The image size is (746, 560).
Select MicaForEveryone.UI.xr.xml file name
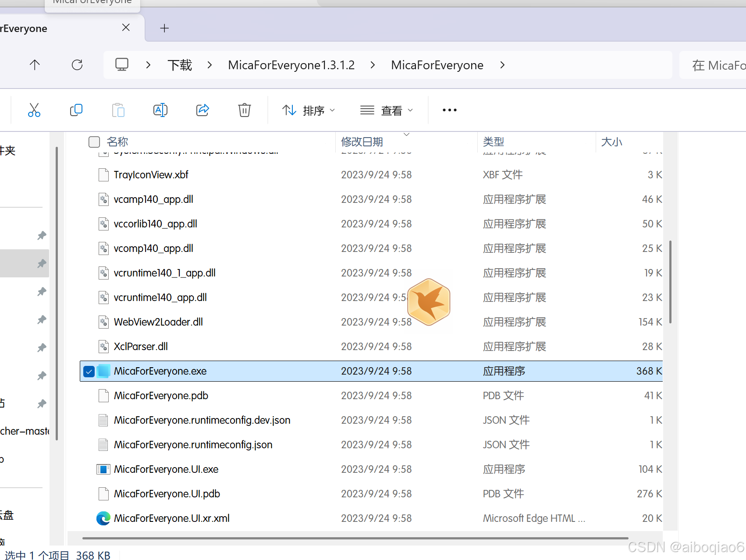tap(171, 518)
